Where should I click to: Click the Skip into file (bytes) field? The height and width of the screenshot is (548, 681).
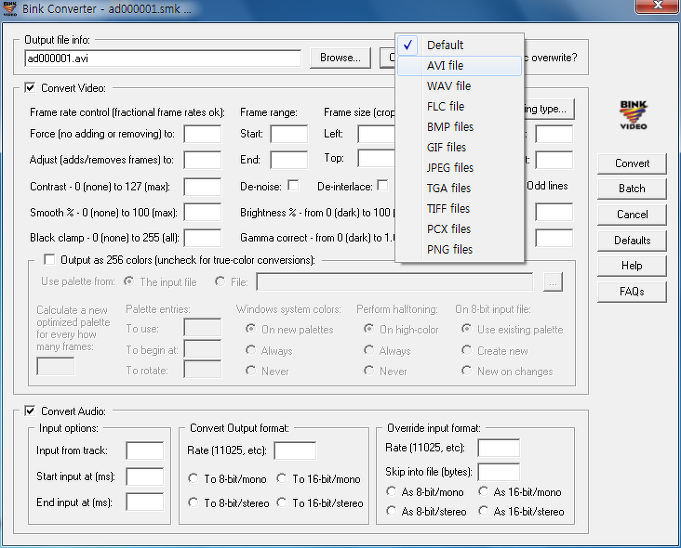[499, 472]
